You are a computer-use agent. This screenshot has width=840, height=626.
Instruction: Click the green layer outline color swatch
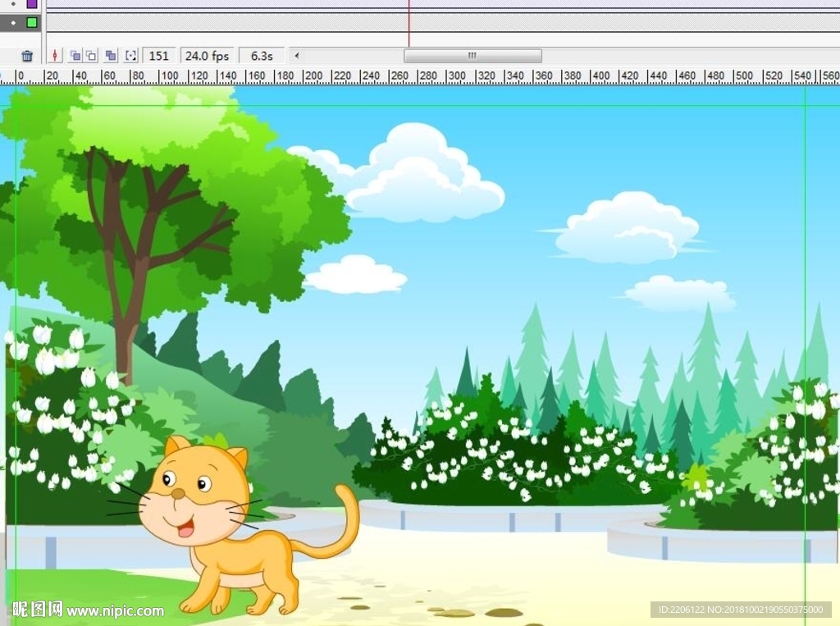32,22
